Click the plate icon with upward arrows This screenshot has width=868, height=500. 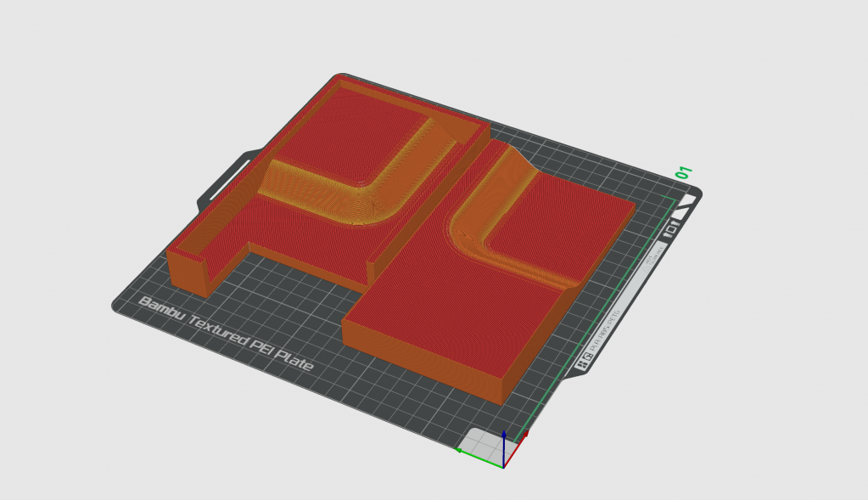pyautogui.click(x=670, y=229)
